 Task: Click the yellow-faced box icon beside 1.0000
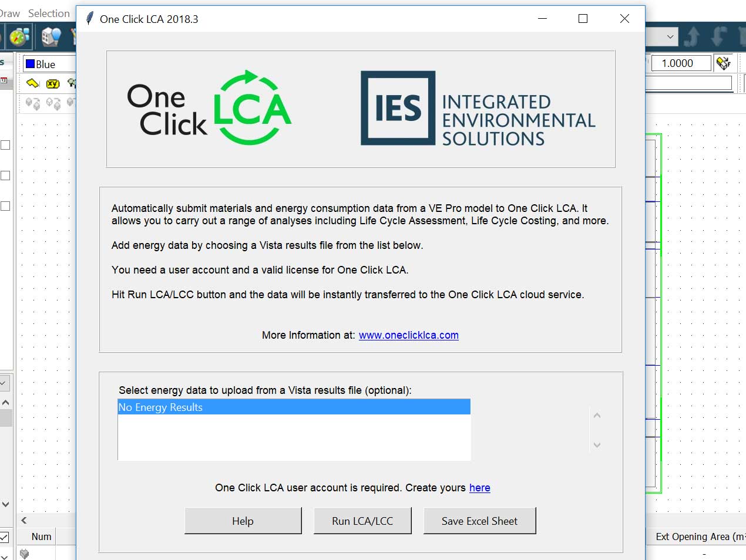tap(724, 63)
